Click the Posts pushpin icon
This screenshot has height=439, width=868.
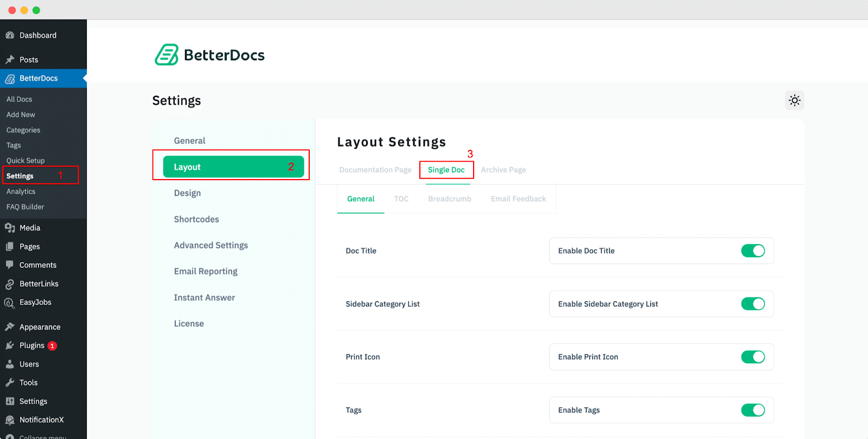tap(10, 60)
